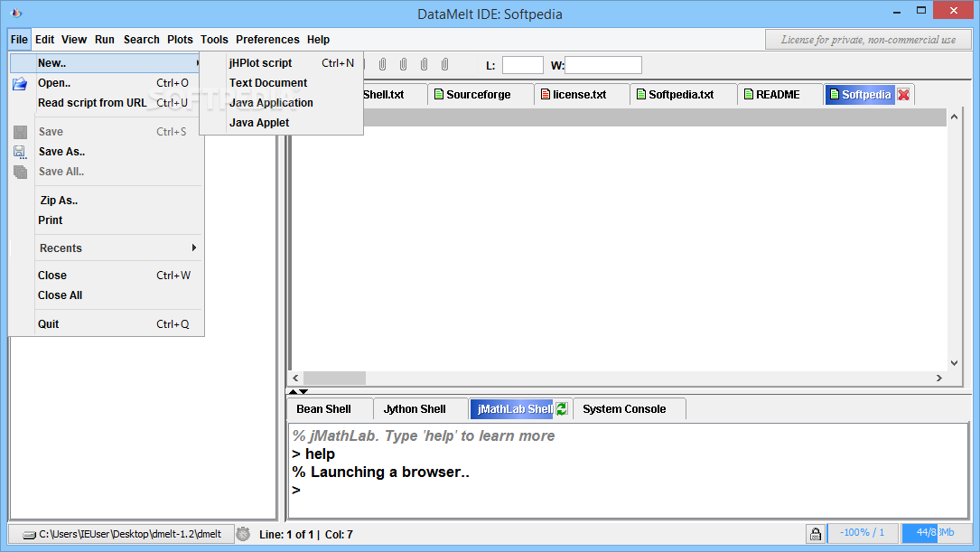
Task: Open the Jython Shell tab
Action: click(x=420, y=409)
